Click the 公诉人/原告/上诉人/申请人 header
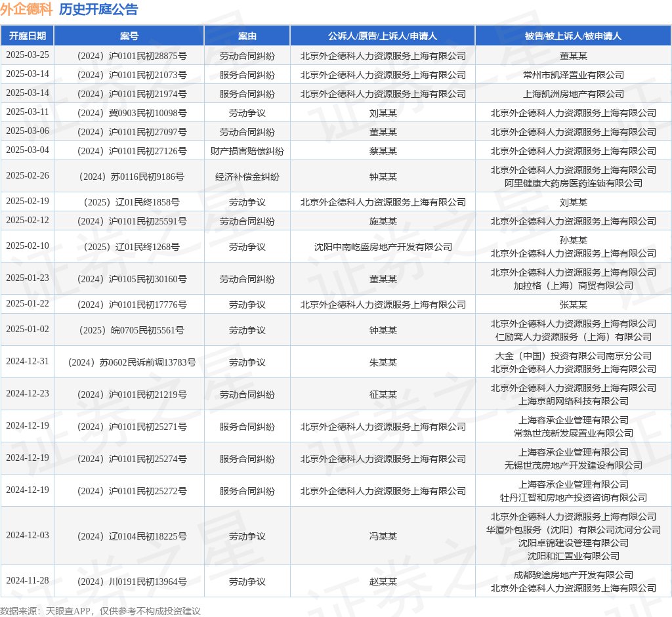This screenshot has height=617, width=672. pyautogui.click(x=383, y=36)
